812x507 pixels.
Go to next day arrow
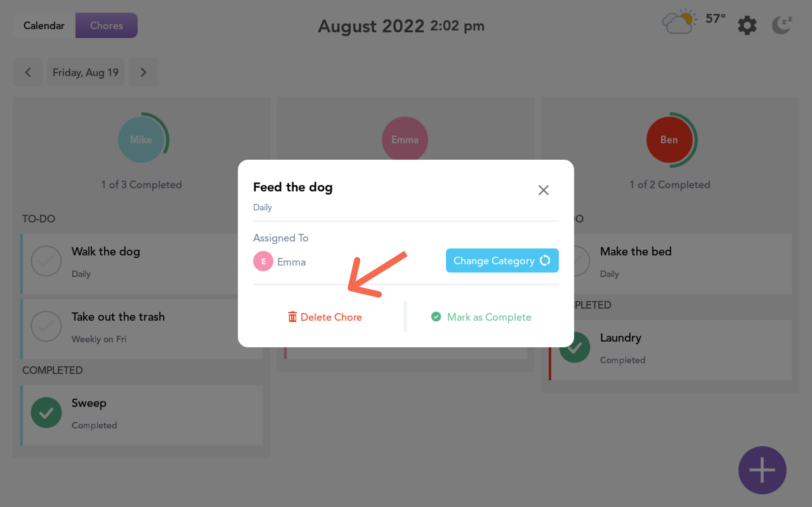tap(143, 72)
